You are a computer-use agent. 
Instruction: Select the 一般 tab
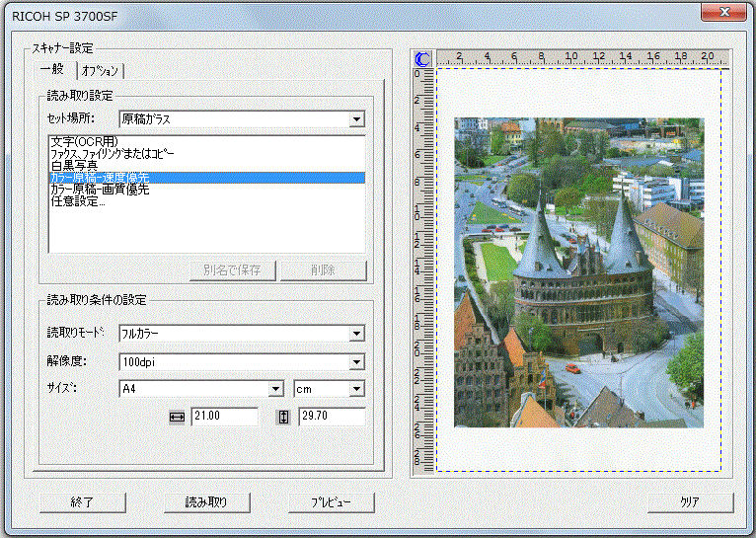pyautogui.click(x=53, y=69)
